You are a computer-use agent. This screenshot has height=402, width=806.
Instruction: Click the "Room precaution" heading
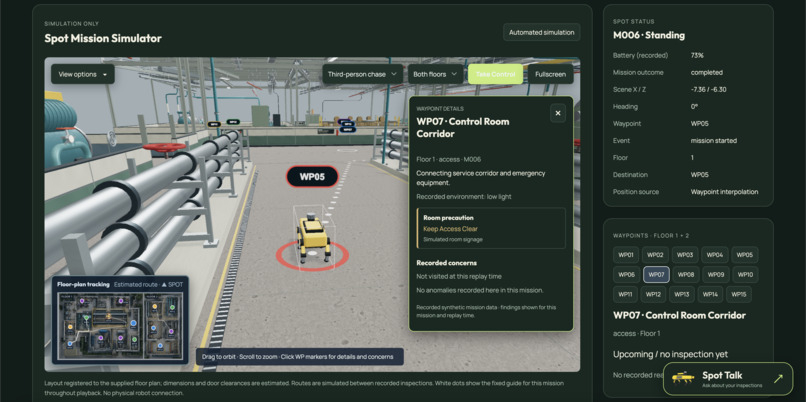pos(448,218)
